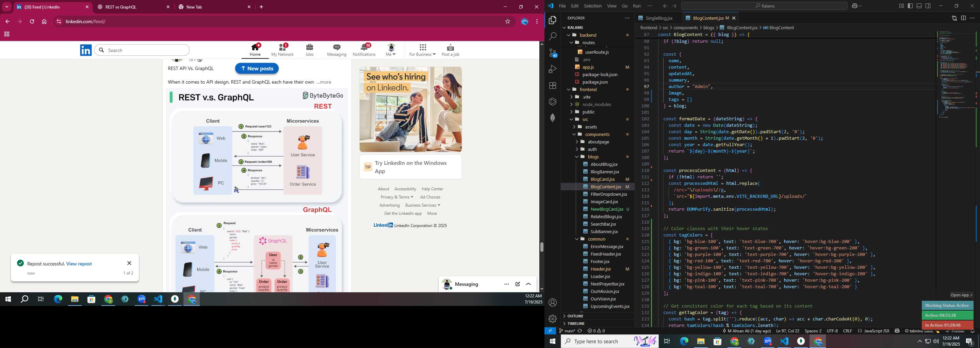Dismiss the Repost successful toast
This screenshot has height=348, width=980.
[x=129, y=263]
